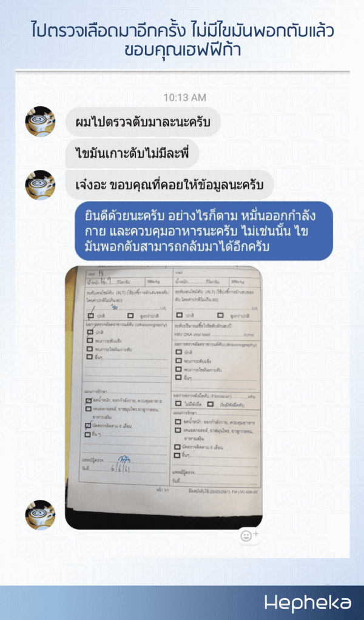This screenshot has width=364, height=620.
Task: Select the blue reply bubble 'ยินดีด้วยนะครับ'
Action: point(204,231)
